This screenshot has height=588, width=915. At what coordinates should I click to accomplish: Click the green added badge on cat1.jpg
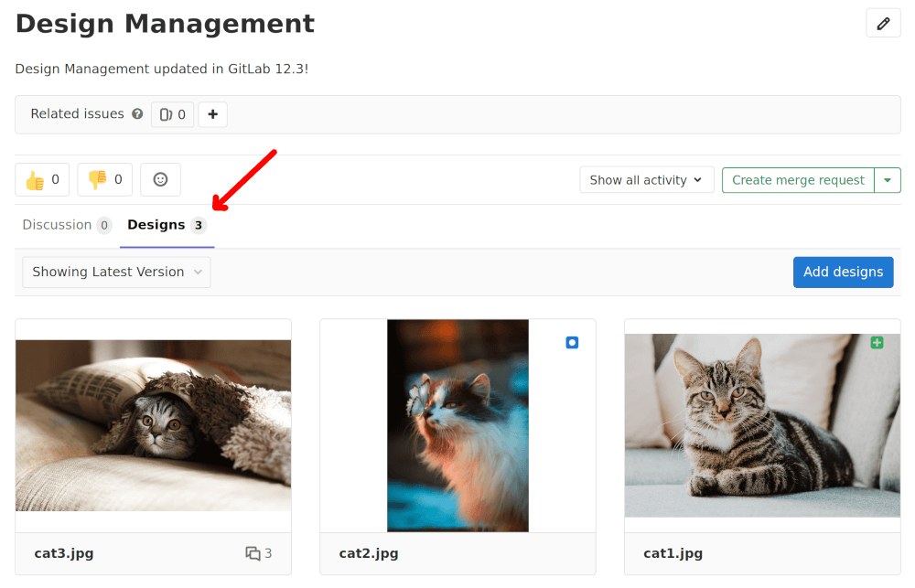coord(877,342)
